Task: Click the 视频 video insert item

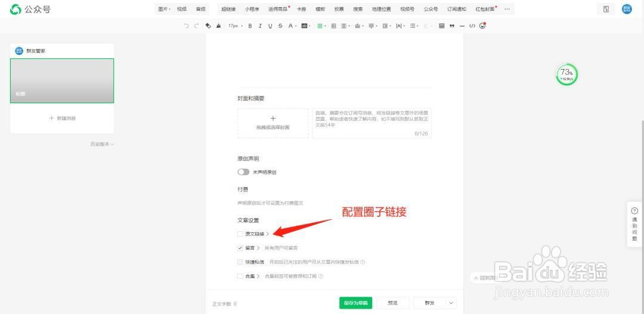Action: (x=181, y=9)
